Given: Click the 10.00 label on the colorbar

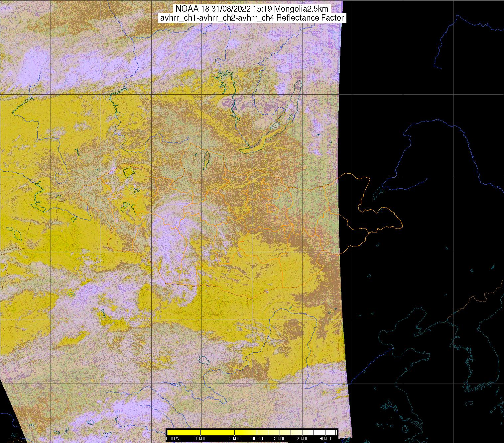Looking at the screenshot, I should tap(201, 438).
